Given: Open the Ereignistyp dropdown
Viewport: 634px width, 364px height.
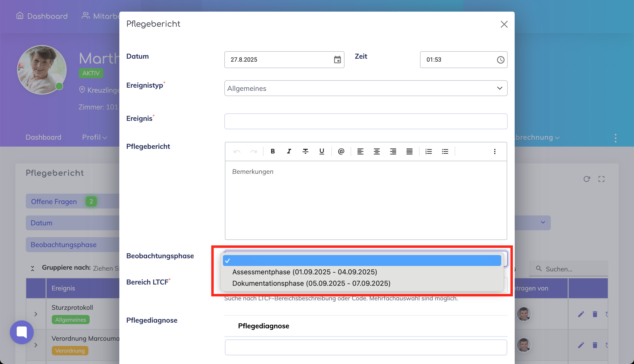Looking at the screenshot, I should (366, 88).
